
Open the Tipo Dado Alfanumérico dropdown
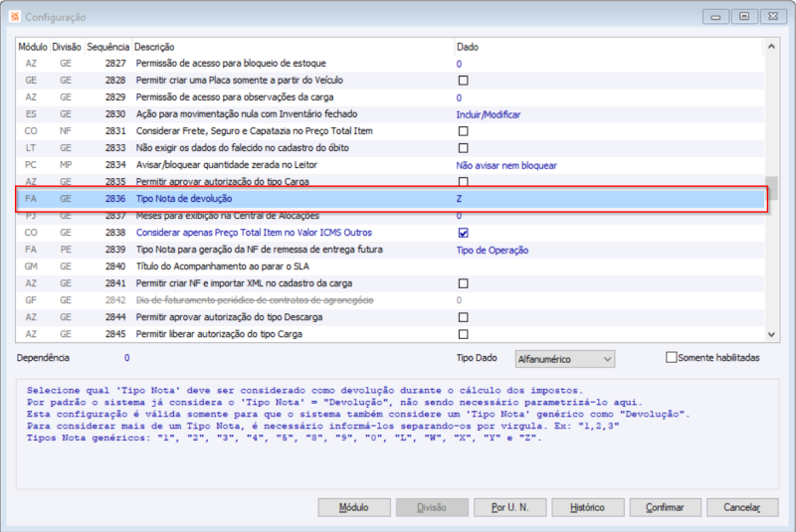[x=564, y=359]
